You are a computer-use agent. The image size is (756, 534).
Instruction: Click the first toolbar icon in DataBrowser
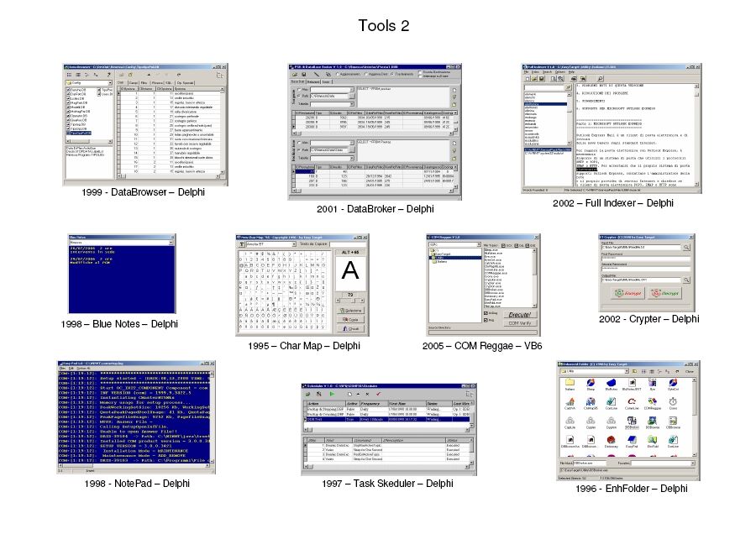pos(69,75)
